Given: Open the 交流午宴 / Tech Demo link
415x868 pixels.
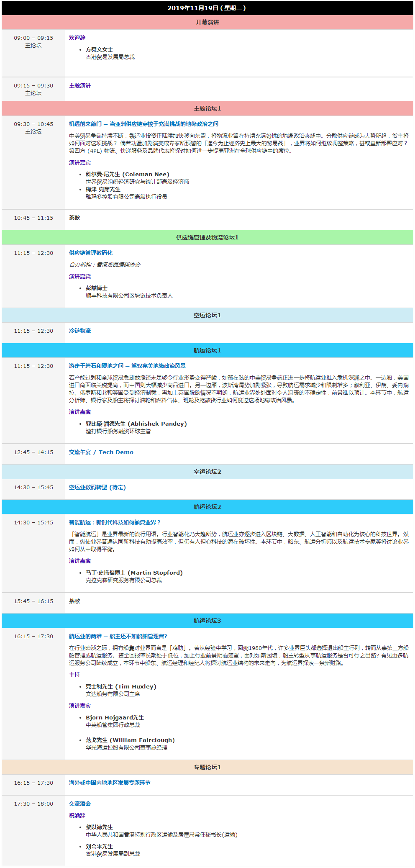Looking at the screenshot, I should 101,452.
